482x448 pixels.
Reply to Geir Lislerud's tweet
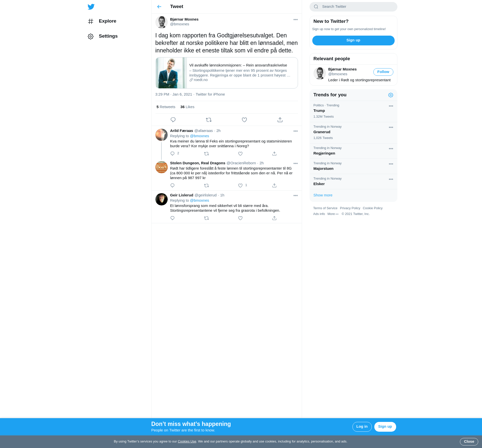(172, 218)
